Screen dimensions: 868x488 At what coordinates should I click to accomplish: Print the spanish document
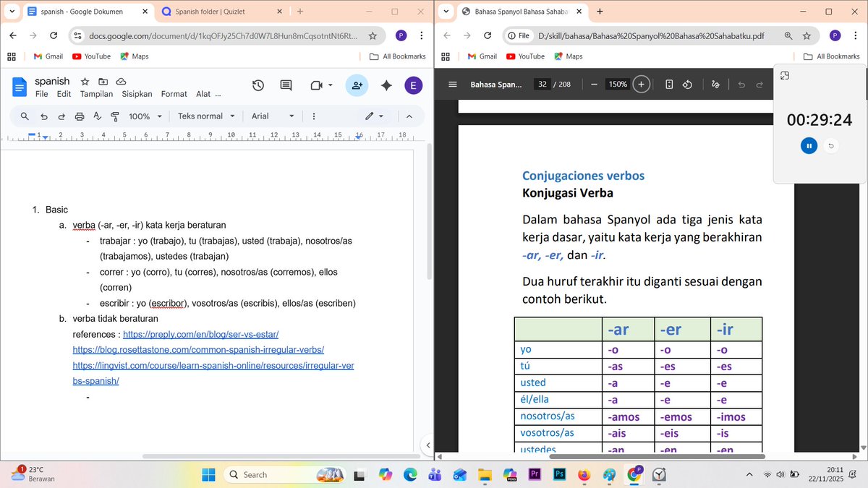point(78,116)
